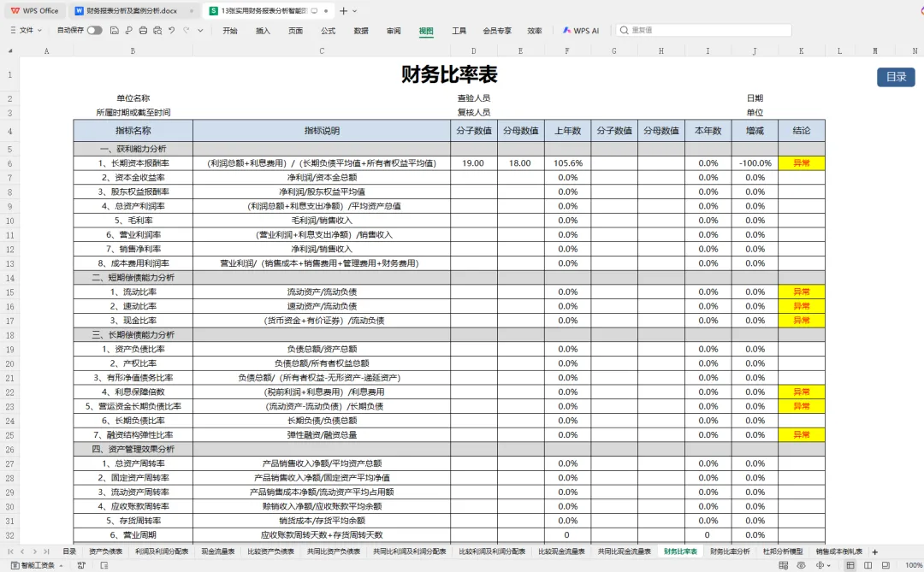Click the 异常 cell for 长期资本报酬率

click(x=802, y=163)
